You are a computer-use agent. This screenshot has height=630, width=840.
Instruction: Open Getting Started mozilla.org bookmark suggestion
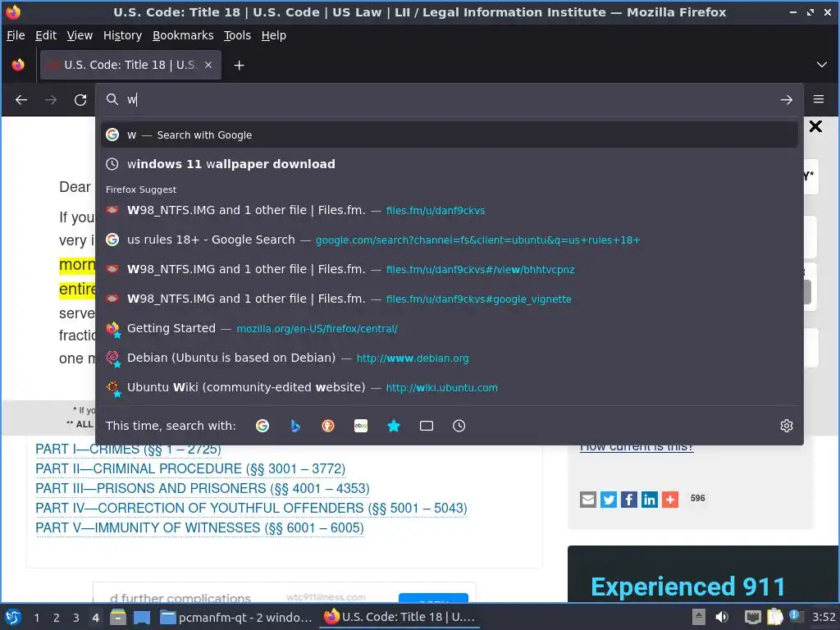pos(449,328)
